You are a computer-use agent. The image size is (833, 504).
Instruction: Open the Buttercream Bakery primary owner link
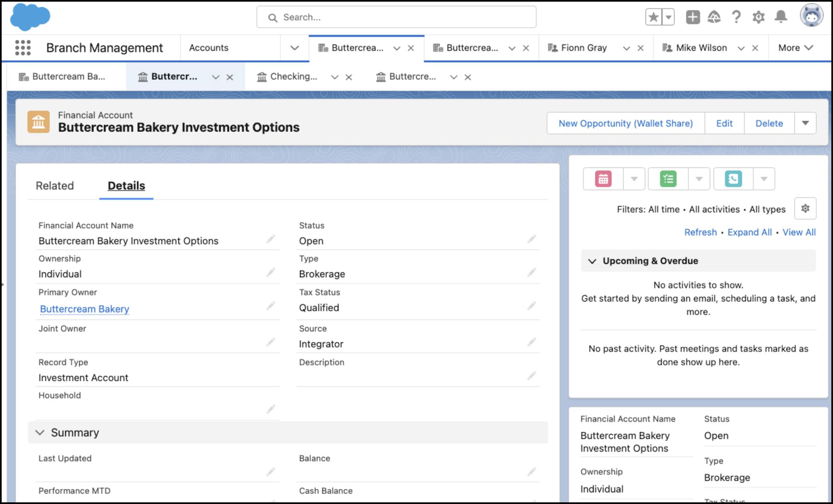pyautogui.click(x=85, y=309)
